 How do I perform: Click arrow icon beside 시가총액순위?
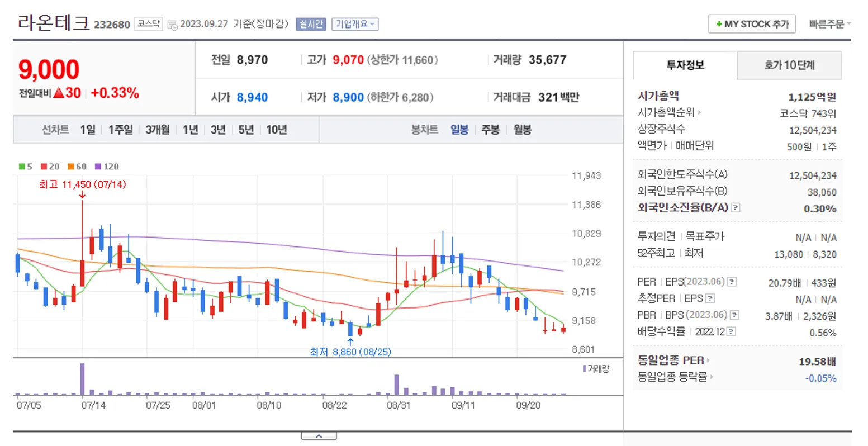[x=699, y=112]
